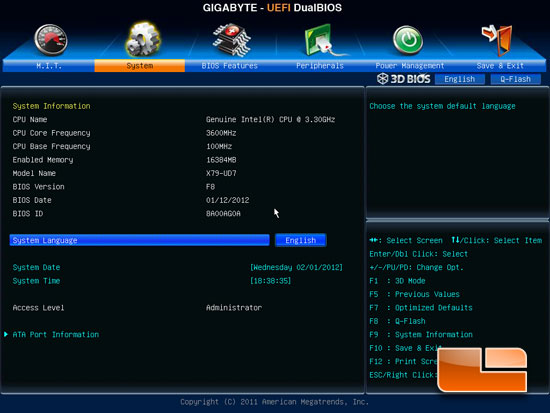This screenshot has width=550, height=413.
Task: Edit the date value Wednesday 02/01/2012
Action: [x=296, y=267]
